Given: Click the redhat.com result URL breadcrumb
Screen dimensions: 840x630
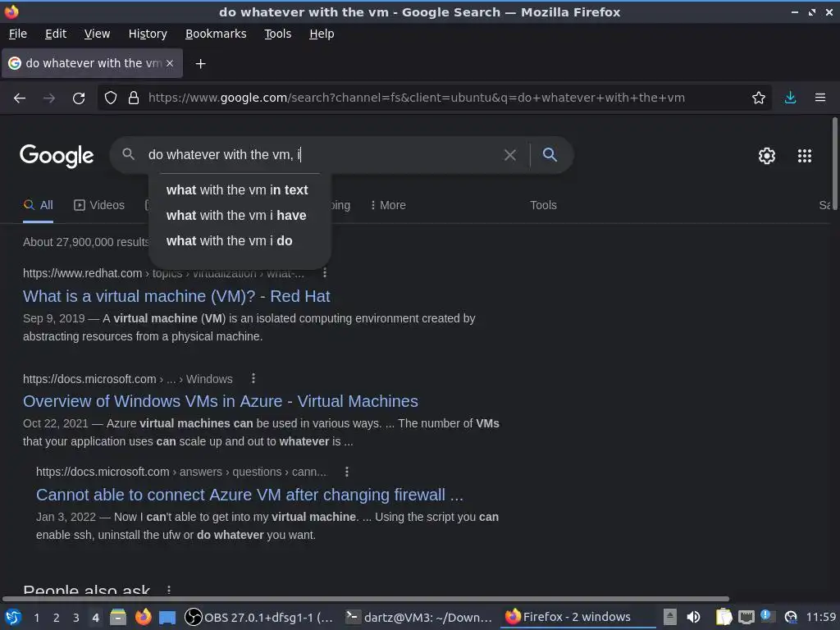Looking at the screenshot, I should 163,273.
